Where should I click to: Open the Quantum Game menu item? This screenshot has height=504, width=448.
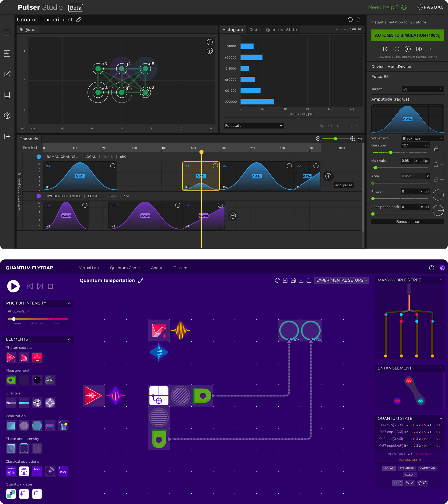[125, 268]
